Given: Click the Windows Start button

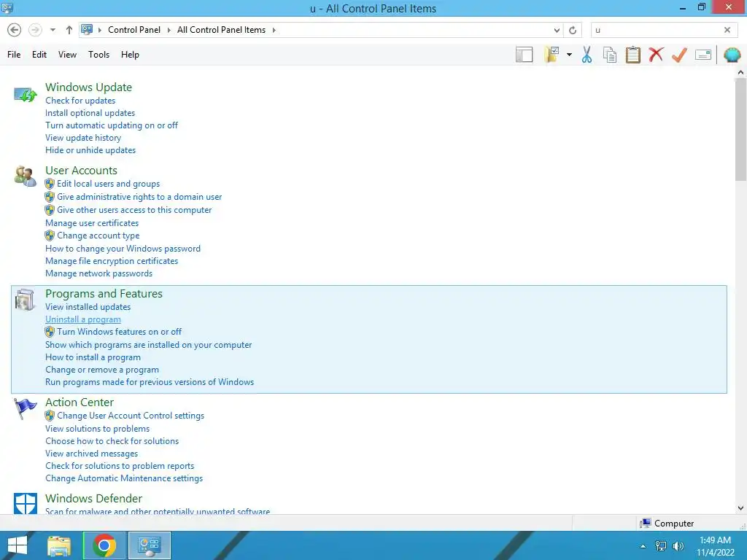Looking at the screenshot, I should [x=18, y=545].
